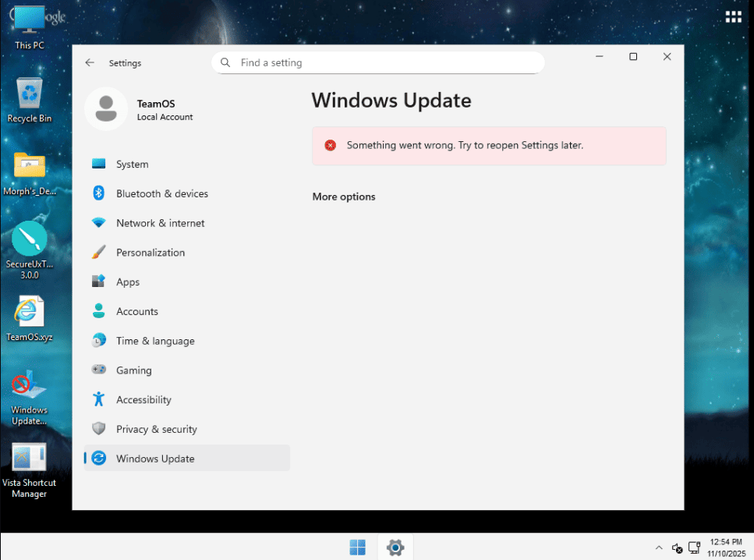Click the Privacy & security shield icon
The width and height of the screenshot is (754, 560).
tap(98, 429)
